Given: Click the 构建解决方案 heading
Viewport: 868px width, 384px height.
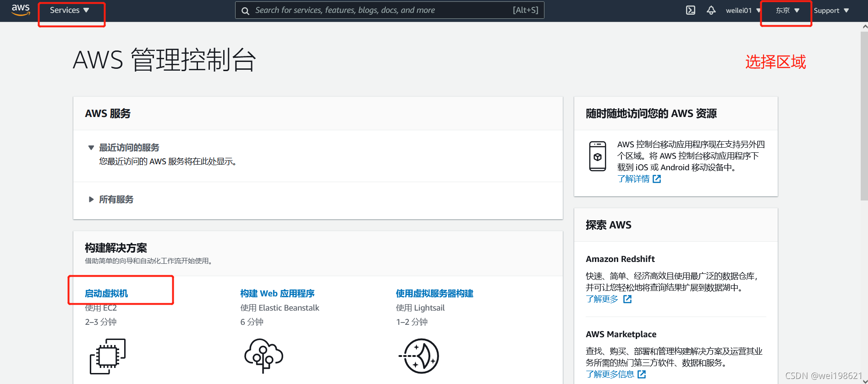Looking at the screenshot, I should (116, 248).
